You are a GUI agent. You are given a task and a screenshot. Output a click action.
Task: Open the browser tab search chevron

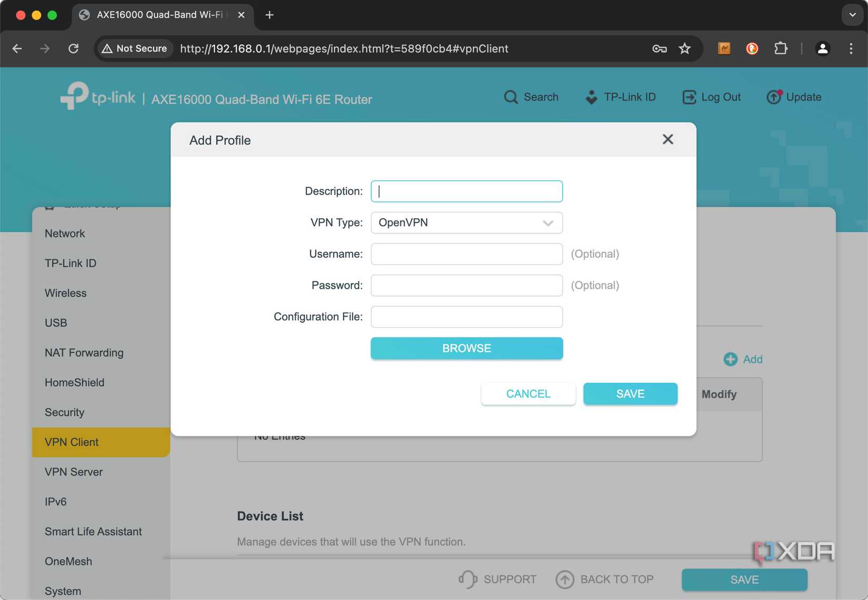tap(851, 15)
